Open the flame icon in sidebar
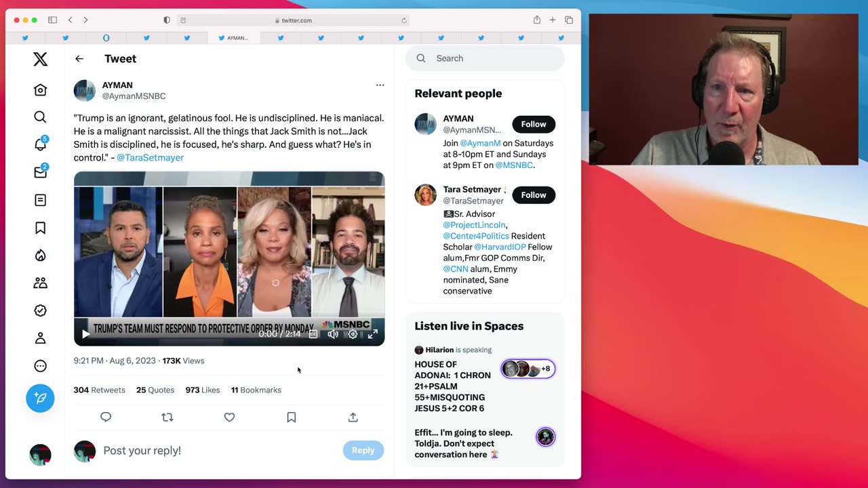 coord(41,256)
